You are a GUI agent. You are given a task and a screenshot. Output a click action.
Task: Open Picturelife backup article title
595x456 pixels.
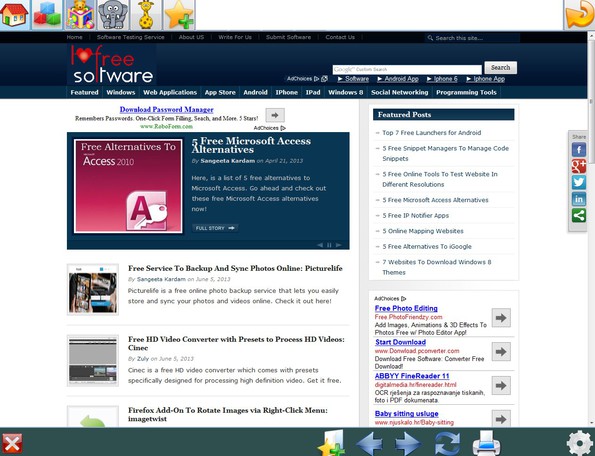point(235,268)
